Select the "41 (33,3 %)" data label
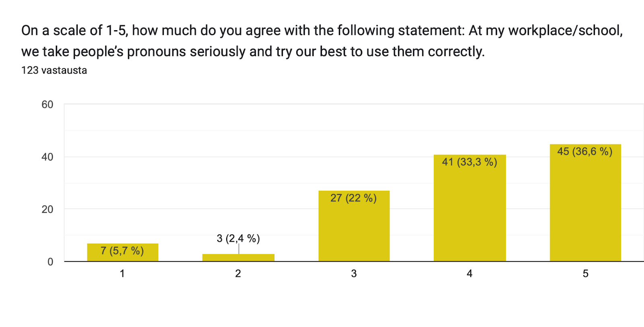The width and height of the screenshot is (644, 327). (x=469, y=162)
